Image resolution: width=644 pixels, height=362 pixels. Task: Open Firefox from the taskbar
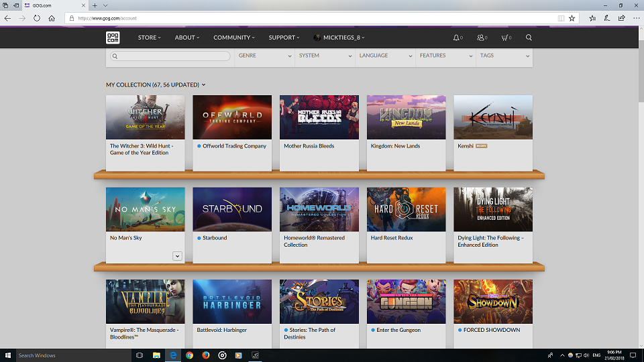tap(206, 355)
